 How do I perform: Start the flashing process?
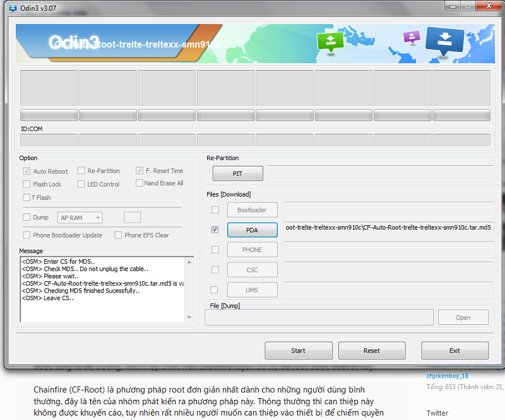[x=299, y=351]
